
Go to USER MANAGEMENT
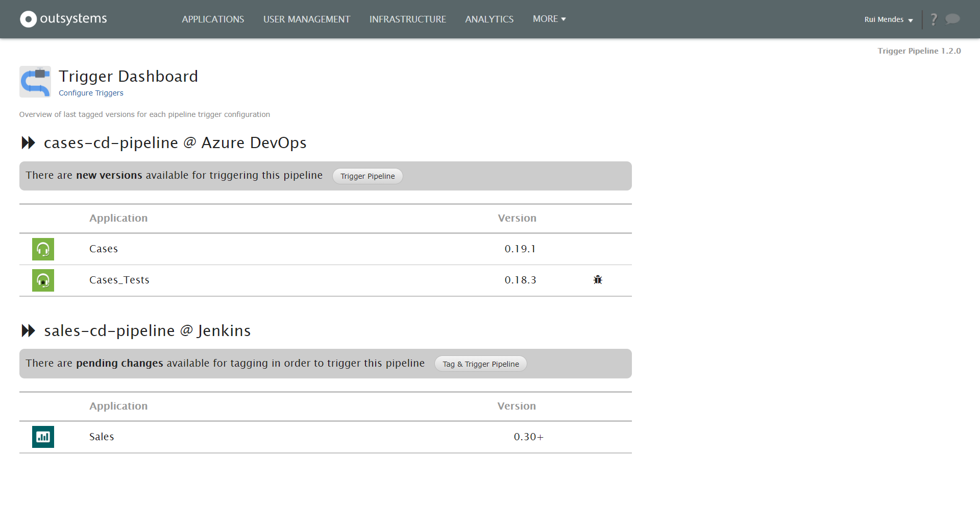click(307, 19)
